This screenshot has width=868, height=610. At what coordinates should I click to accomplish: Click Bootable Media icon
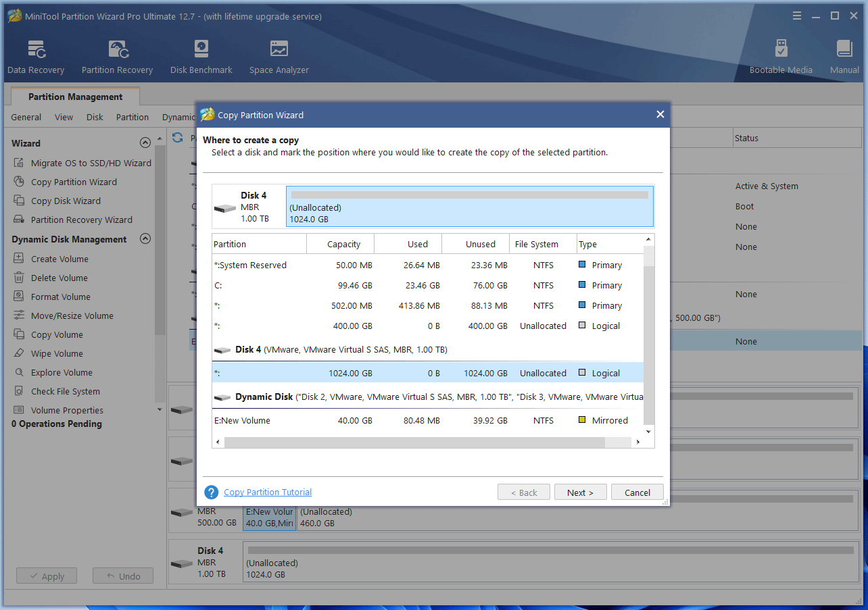point(781,49)
